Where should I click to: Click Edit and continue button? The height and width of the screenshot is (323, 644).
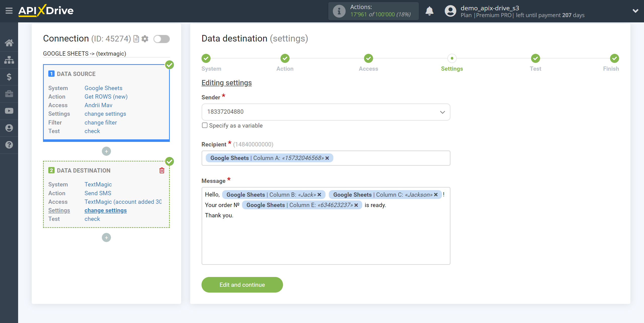coord(242,285)
